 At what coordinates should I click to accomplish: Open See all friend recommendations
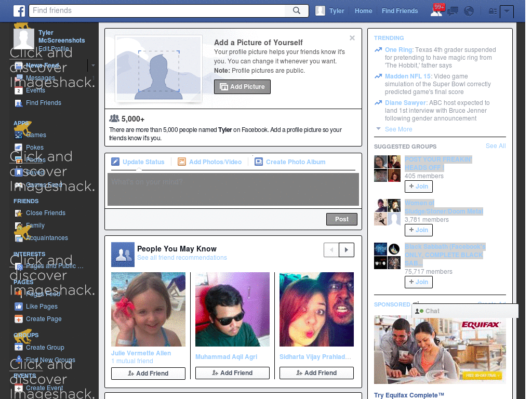click(x=182, y=258)
